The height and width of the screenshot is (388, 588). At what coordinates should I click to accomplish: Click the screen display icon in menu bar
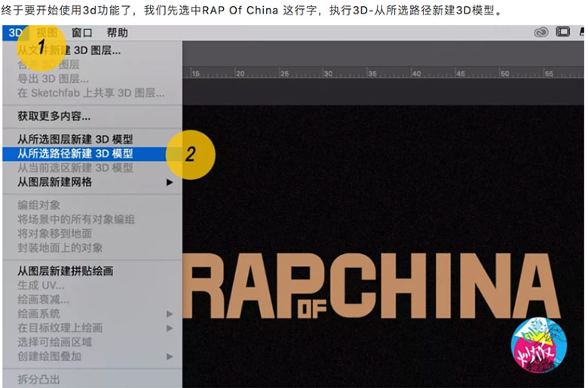click(x=562, y=32)
